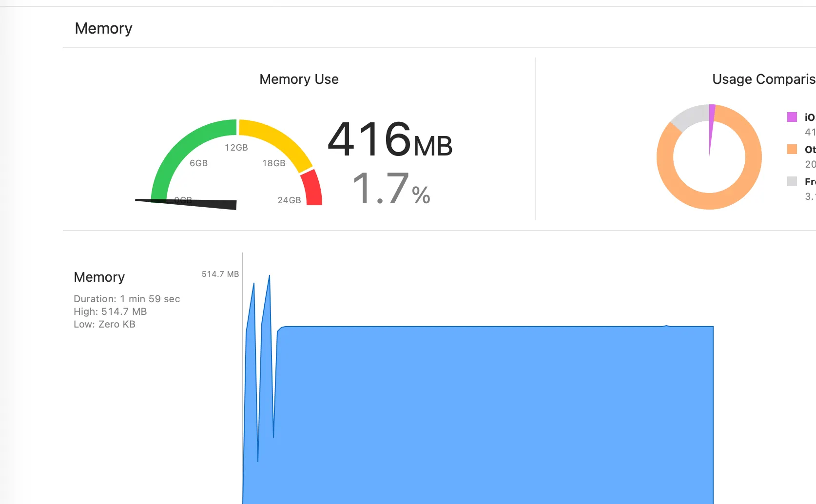This screenshot has height=504, width=816.
Task: Click the magenta legend color swatch
Action: point(792,117)
